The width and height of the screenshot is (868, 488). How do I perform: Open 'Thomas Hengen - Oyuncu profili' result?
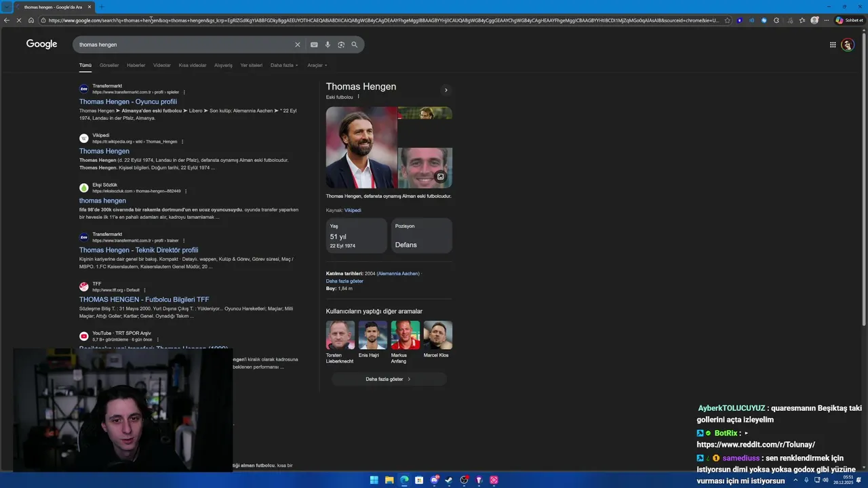click(128, 102)
